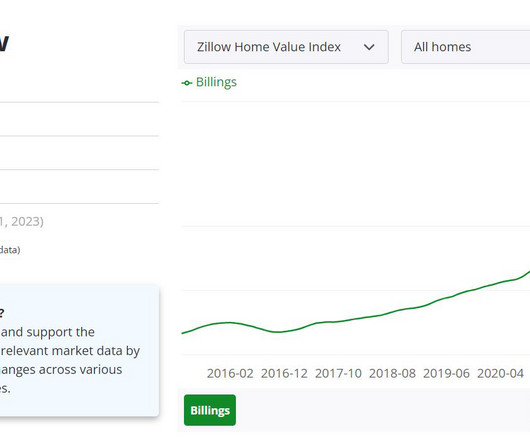The height and width of the screenshot is (442, 530).
Task: Click the 2020-04 axis label
Action: pyautogui.click(x=500, y=373)
